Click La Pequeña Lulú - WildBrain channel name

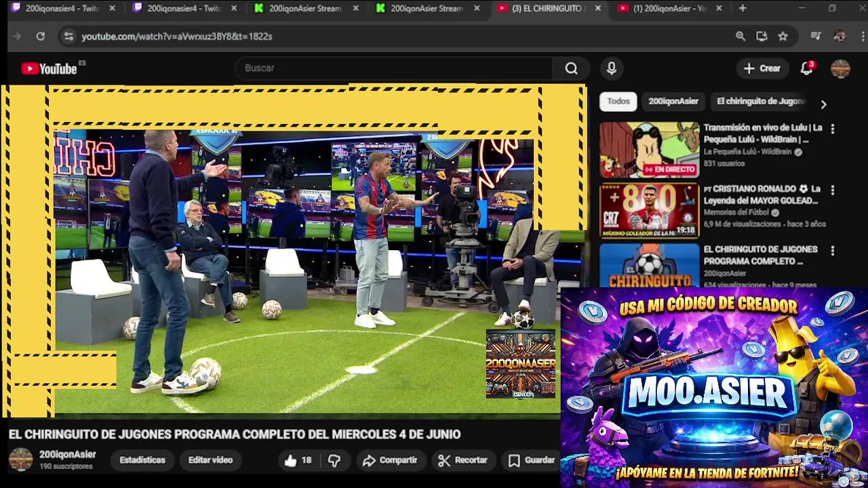tap(747, 152)
